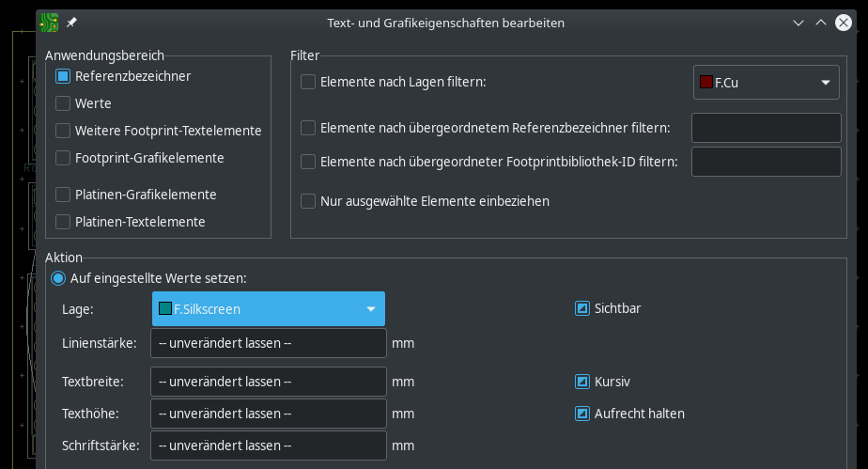Uncheck the Referenzbezeichner checkbox
The height and width of the screenshot is (469, 868).
pyautogui.click(x=63, y=76)
